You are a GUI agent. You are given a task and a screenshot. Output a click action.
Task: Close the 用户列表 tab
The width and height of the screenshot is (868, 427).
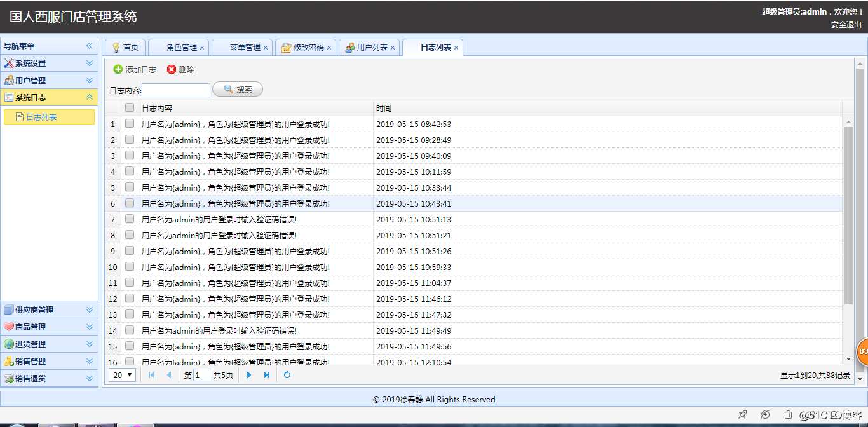tap(393, 48)
